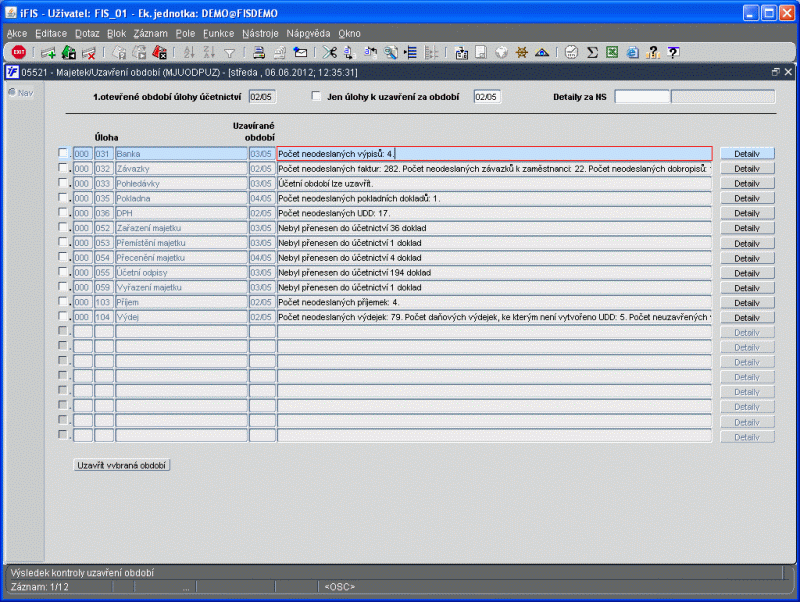800x602 pixels.
Task: Click the help window question mark icon
Action: [673, 52]
